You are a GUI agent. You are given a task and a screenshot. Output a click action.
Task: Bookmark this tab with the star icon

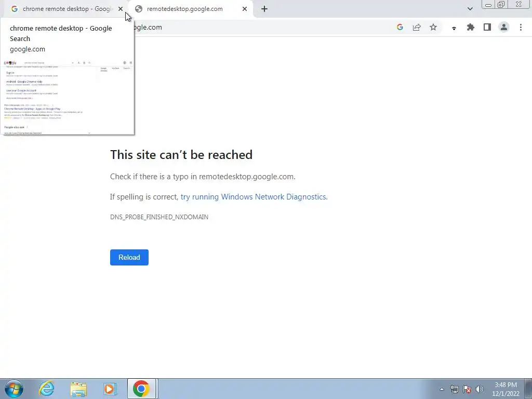click(433, 28)
